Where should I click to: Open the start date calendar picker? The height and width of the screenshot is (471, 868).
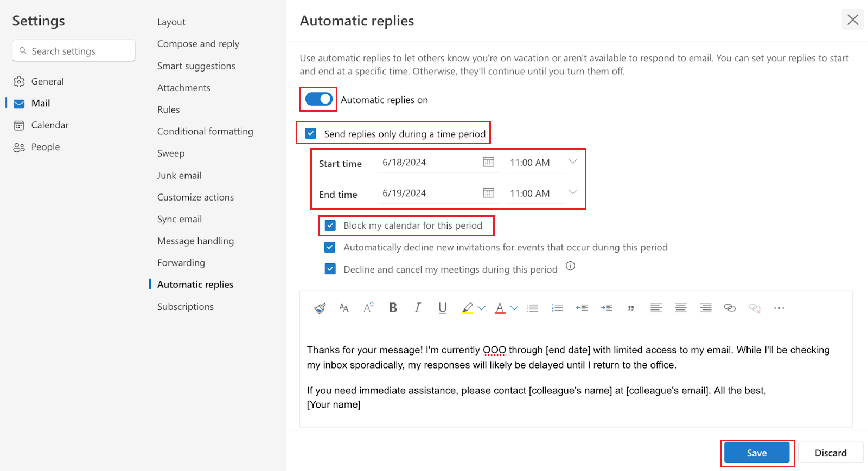coord(488,162)
